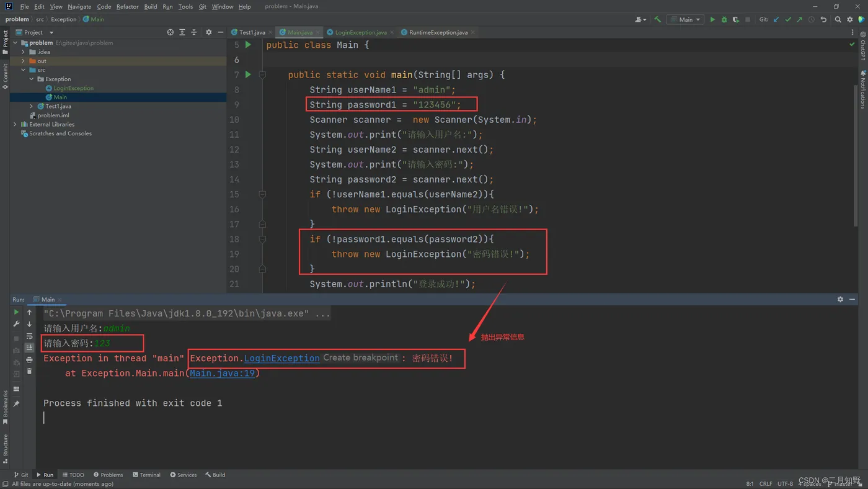
Task: Click the Git update project blue arrow
Action: [776, 19]
